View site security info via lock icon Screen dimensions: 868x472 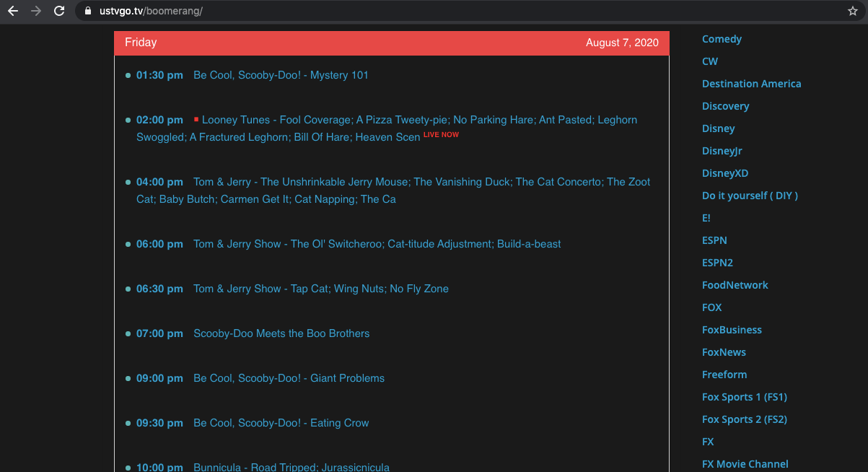pos(88,11)
